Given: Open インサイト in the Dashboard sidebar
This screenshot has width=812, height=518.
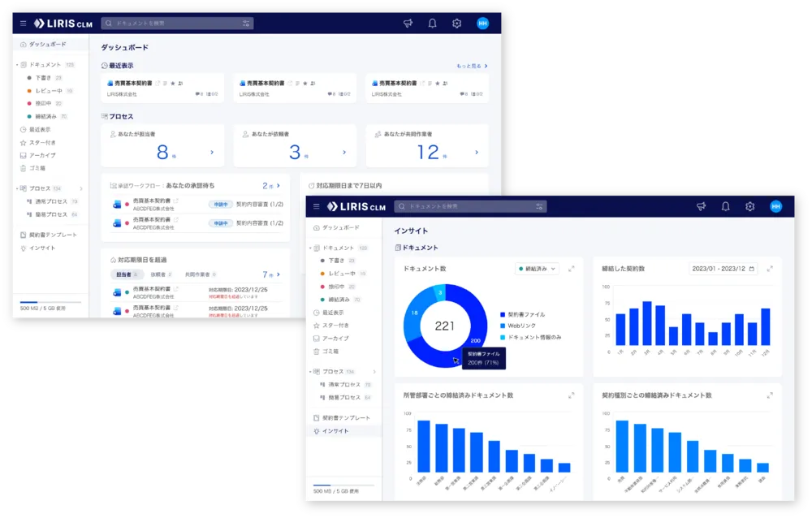Looking at the screenshot, I should [42, 248].
